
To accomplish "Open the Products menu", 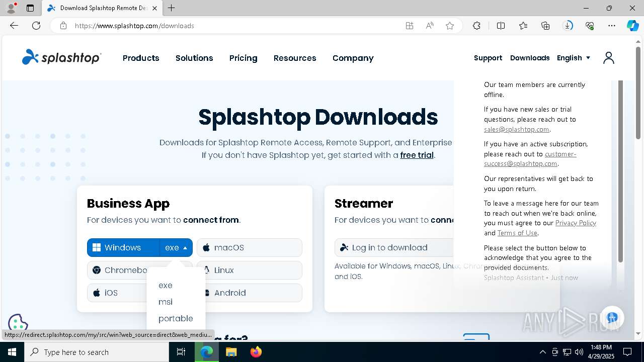I will (x=141, y=58).
